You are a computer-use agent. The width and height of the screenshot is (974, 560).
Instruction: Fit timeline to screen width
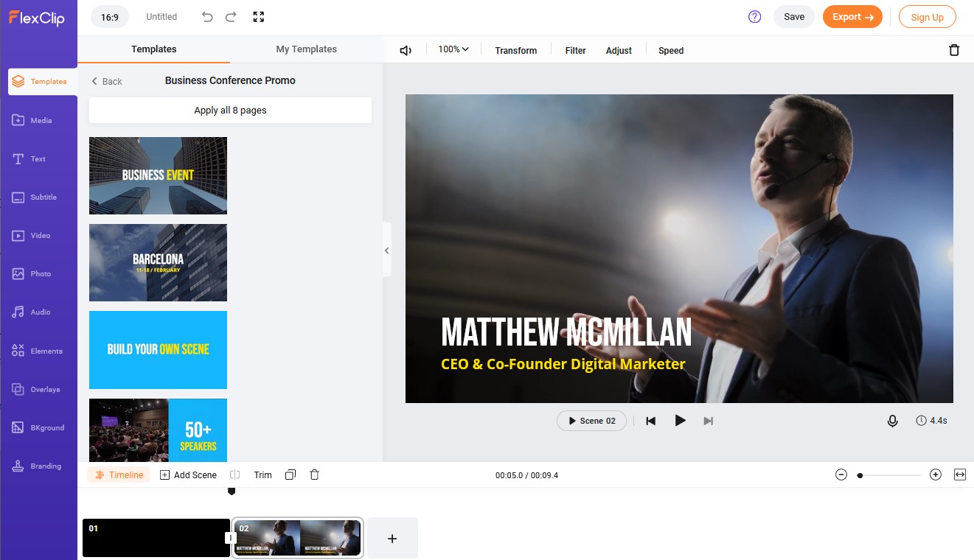(960, 475)
